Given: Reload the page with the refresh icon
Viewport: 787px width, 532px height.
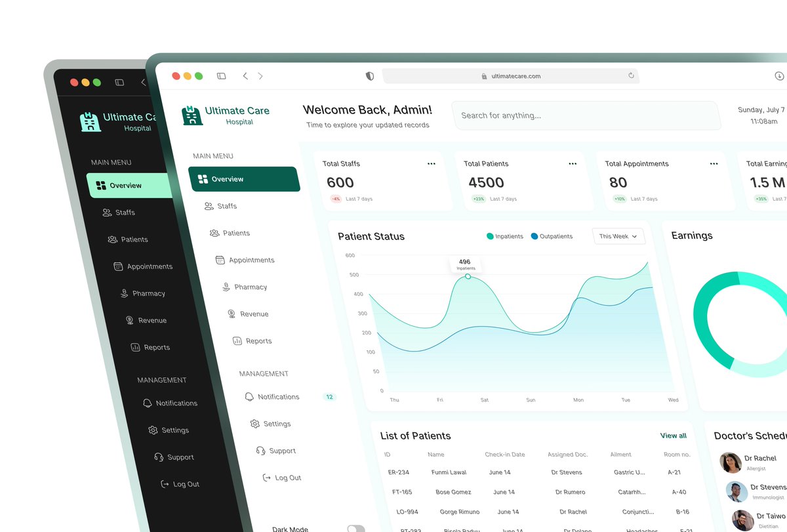Looking at the screenshot, I should [631, 75].
